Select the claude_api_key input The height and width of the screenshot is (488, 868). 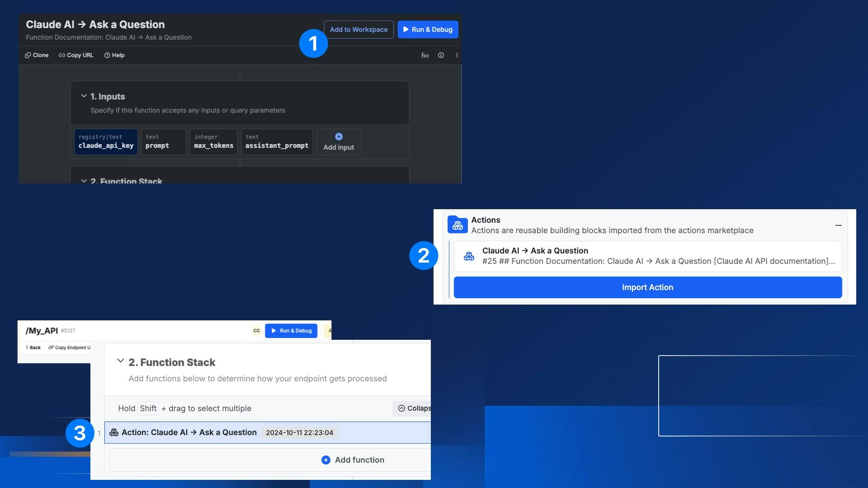106,141
